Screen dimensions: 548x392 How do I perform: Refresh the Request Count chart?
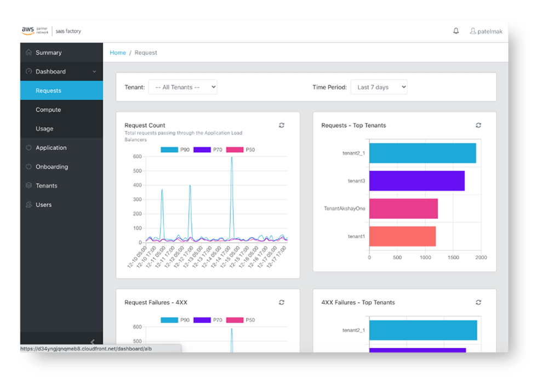click(282, 125)
